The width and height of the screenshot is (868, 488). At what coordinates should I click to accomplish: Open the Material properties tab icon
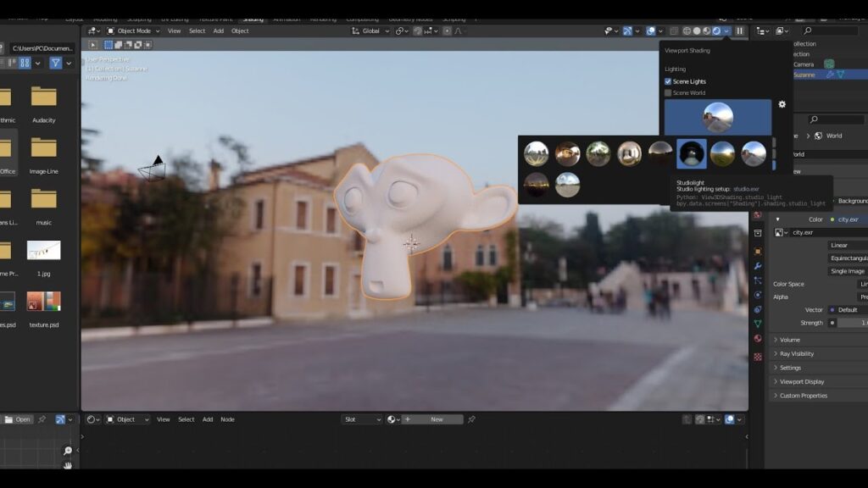coord(758,338)
